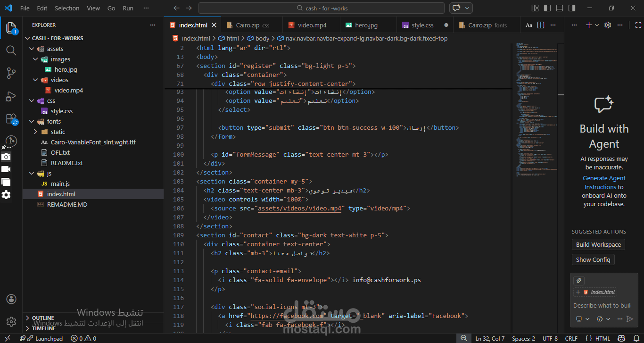Open the Edit menu
This screenshot has height=343, width=644.
pos(42,8)
